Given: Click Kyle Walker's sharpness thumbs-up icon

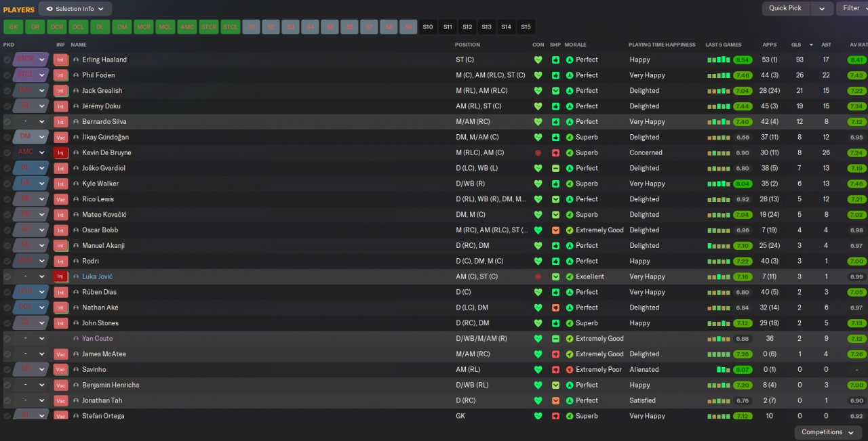Looking at the screenshot, I should pos(555,184).
